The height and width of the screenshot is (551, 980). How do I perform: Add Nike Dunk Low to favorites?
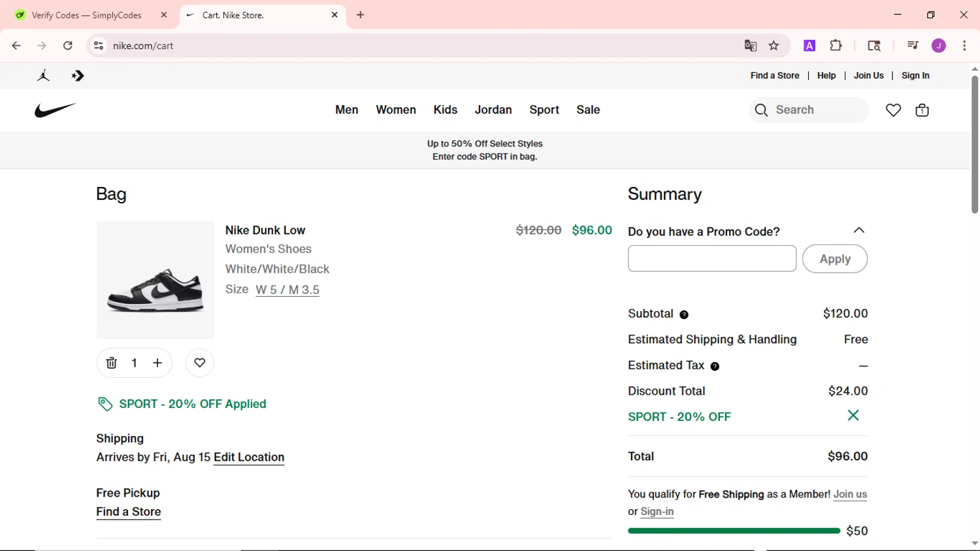pyautogui.click(x=200, y=363)
